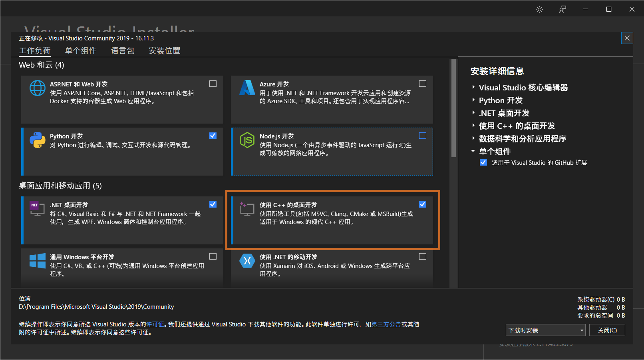Screen dimensions: 644x360
Task: Enable the Universal Windows Platform development checkbox
Action: tap(213, 256)
